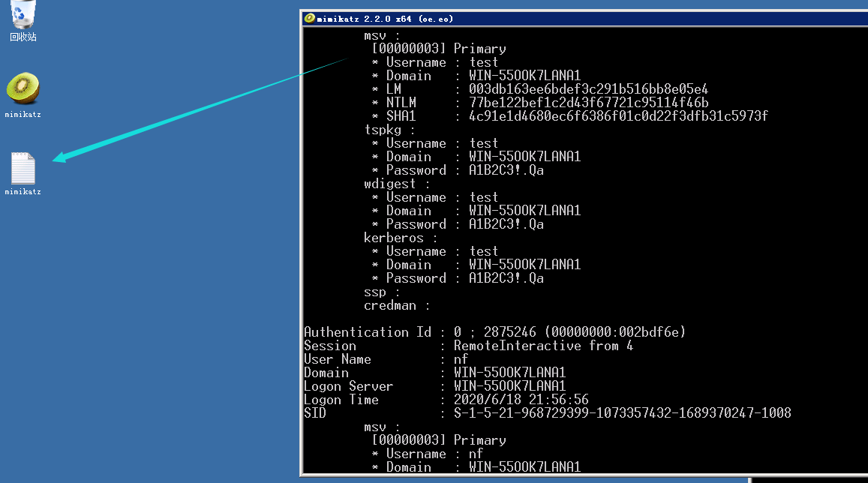This screenshot has width=868, height=483.
Task: Click the 'User Name : nf' line
Action: [386, 359]
